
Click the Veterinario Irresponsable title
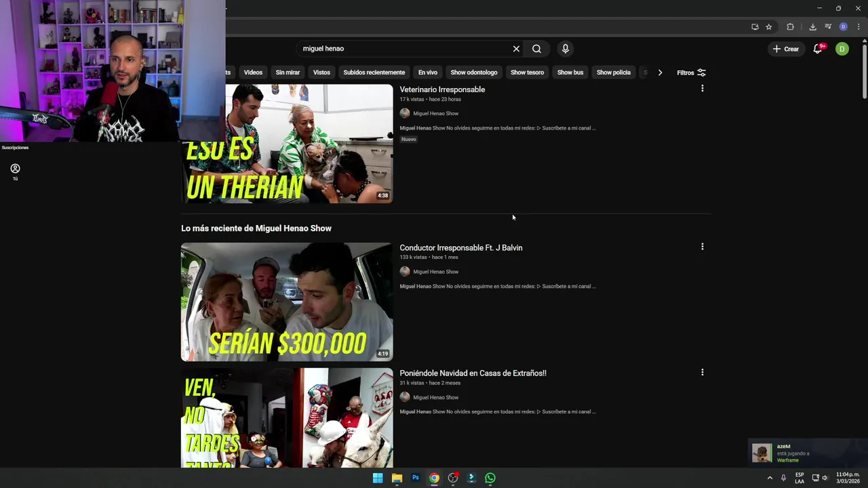tap(442, 89)
